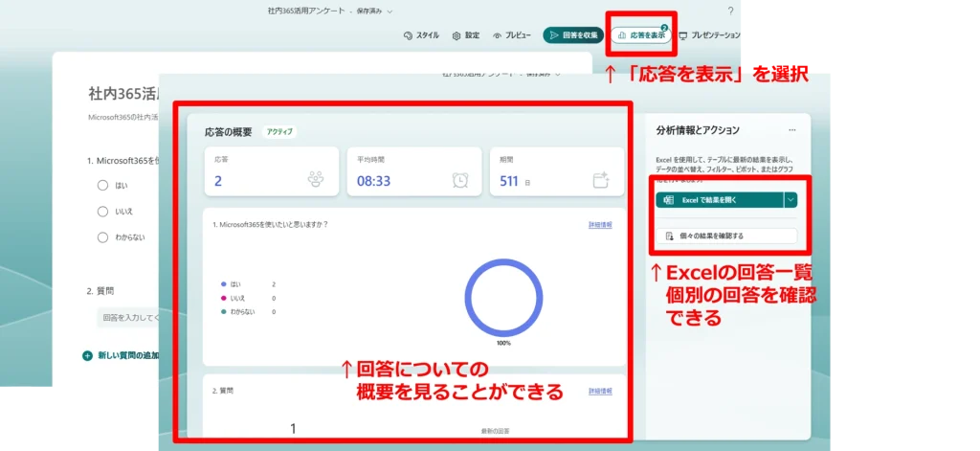Click プレビュー preview in the toolbar

pos(512,35)
